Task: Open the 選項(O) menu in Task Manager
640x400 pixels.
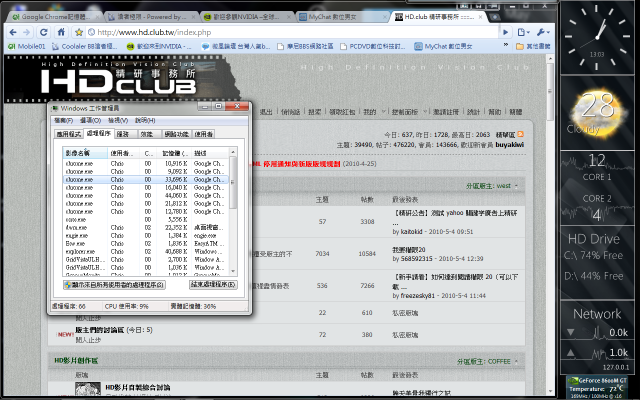Action: [90, 120]
